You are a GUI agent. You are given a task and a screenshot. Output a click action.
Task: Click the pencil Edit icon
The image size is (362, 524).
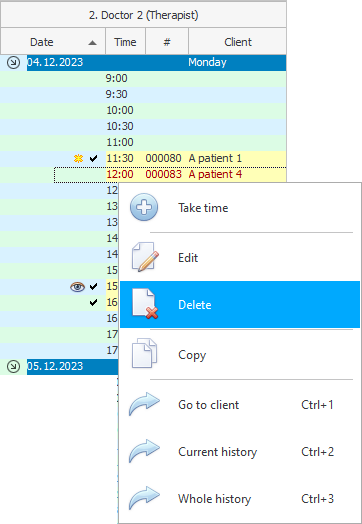(145, 257)
